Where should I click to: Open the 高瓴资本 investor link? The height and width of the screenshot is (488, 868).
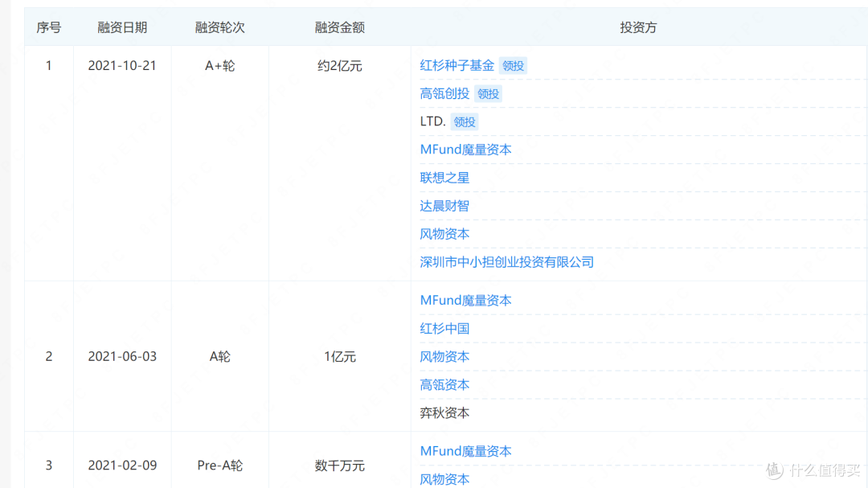point(444,385)
